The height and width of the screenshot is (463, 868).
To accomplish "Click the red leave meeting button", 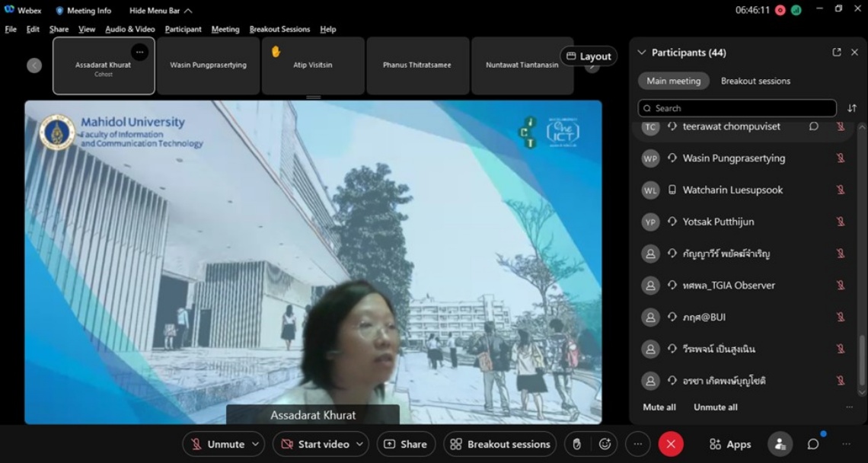I will coord(671,444).
